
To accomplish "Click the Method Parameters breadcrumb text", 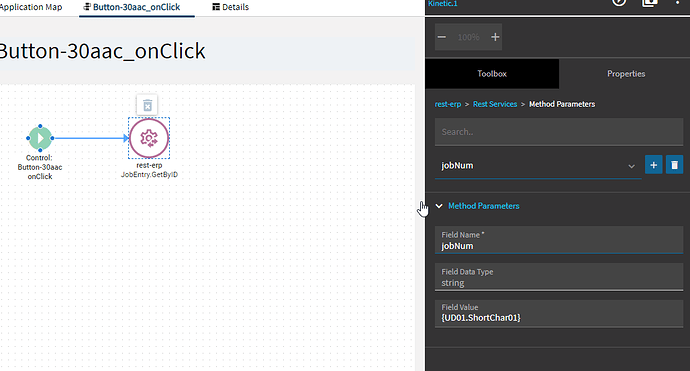I will [562, 104].
